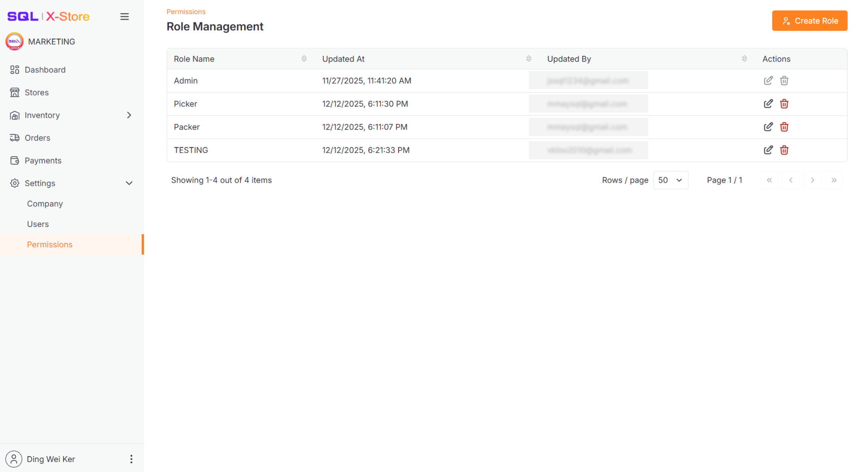Open the three-dot menu beside Ding Wei Ker

pyautogui.click(x=131, y=459)
